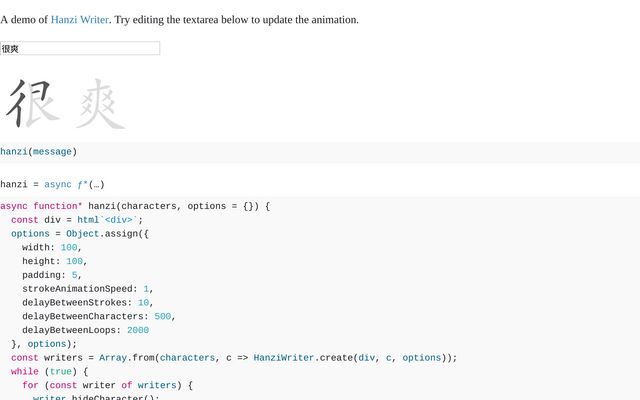
Task: Click the strokeAnimationSpeed: 1 line
Action: pyautogui.click(x=88, y=289)
